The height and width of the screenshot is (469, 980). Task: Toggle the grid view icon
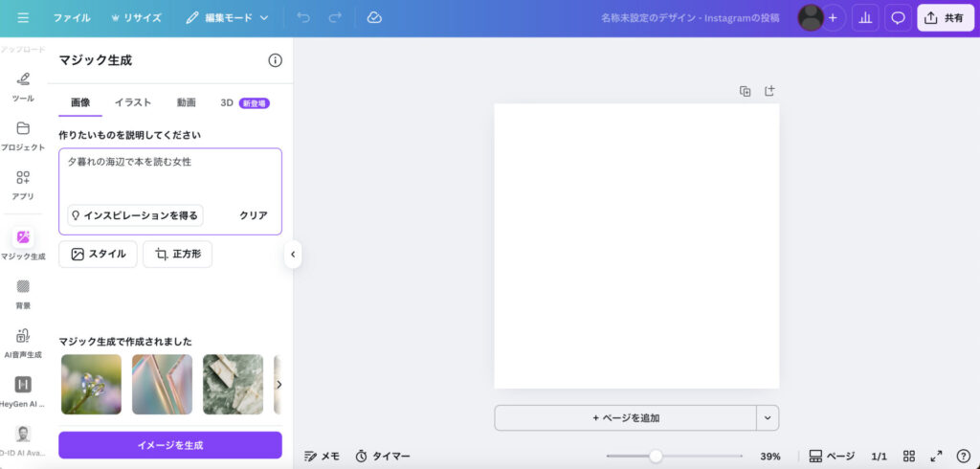pyautogui.click(x=909, y=457)
